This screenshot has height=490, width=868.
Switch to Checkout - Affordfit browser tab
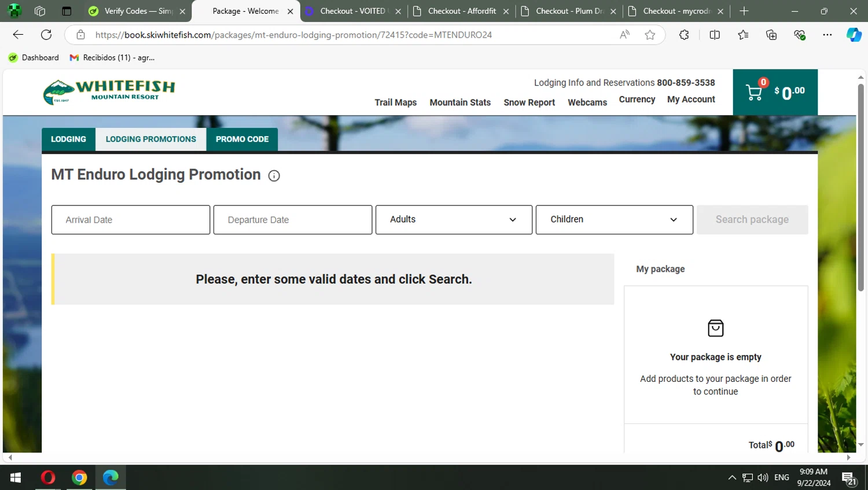coord(461,11)
